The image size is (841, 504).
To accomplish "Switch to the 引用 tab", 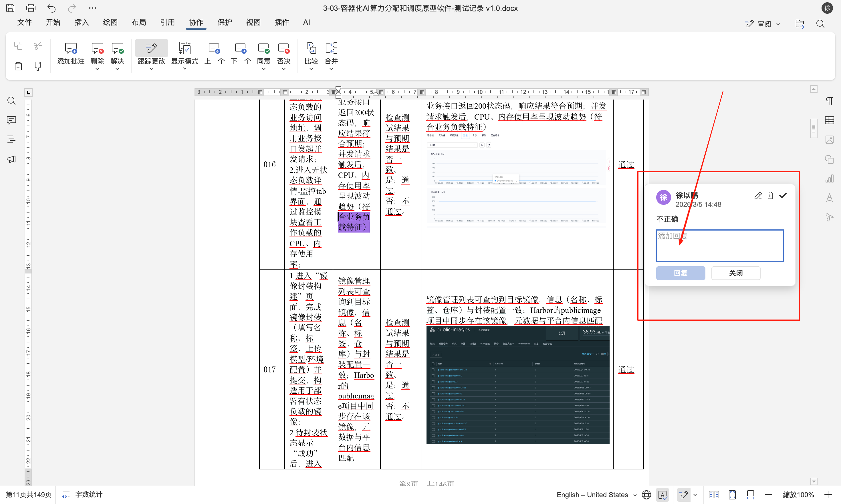I will pos(167,22).
